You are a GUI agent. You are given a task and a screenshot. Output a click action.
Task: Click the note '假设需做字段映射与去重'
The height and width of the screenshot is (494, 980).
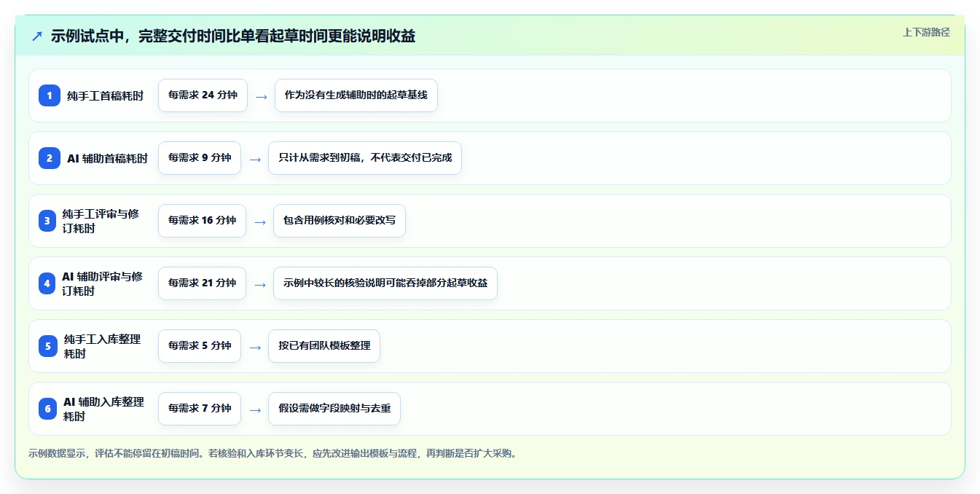pyautogui.click(x=334, y=409)
